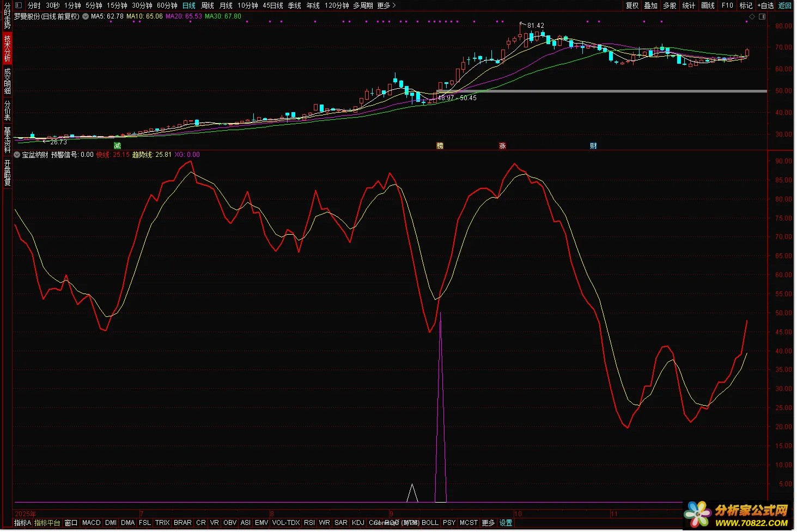Select the 10分钟 period
Viewport: 797px width, 532px height.
coord(248,5)
